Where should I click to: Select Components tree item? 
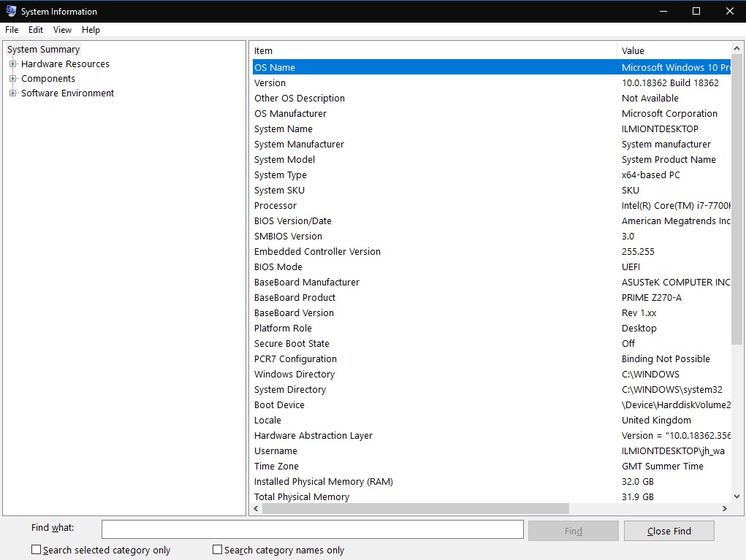pos(48,78)
